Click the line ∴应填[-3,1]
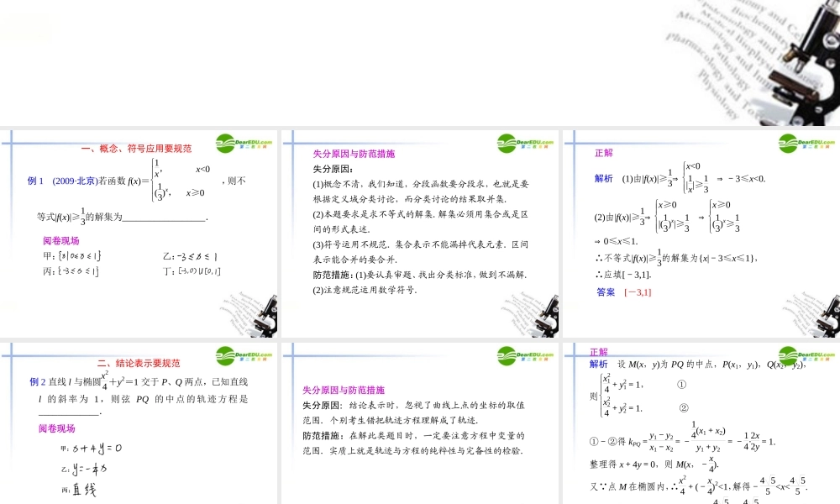840x504 pixels. 623,275
